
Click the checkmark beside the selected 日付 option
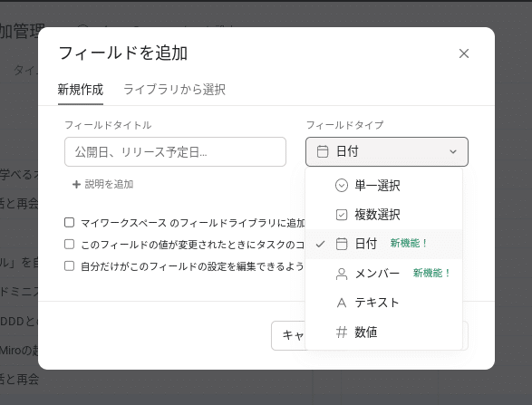[x=320, y=244]
